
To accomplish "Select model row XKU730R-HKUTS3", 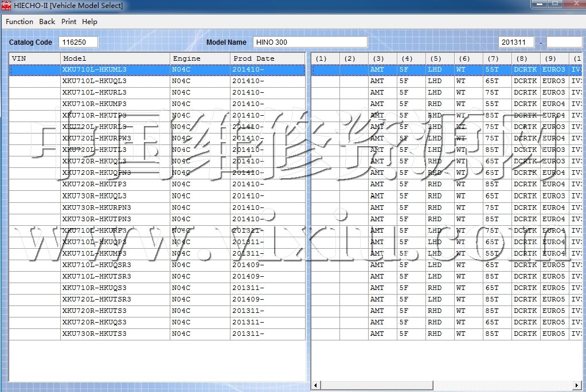I will pyautogui.click(x=95, y=334).
